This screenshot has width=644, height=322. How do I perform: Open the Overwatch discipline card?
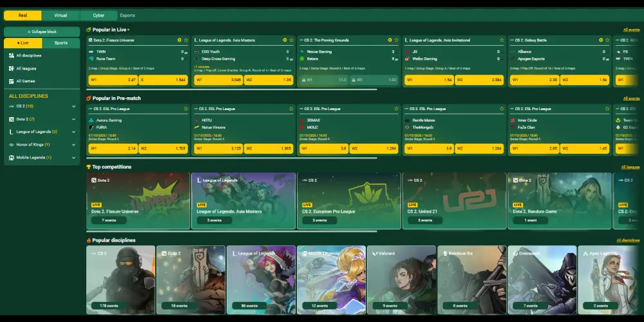[x=542, y=280]
